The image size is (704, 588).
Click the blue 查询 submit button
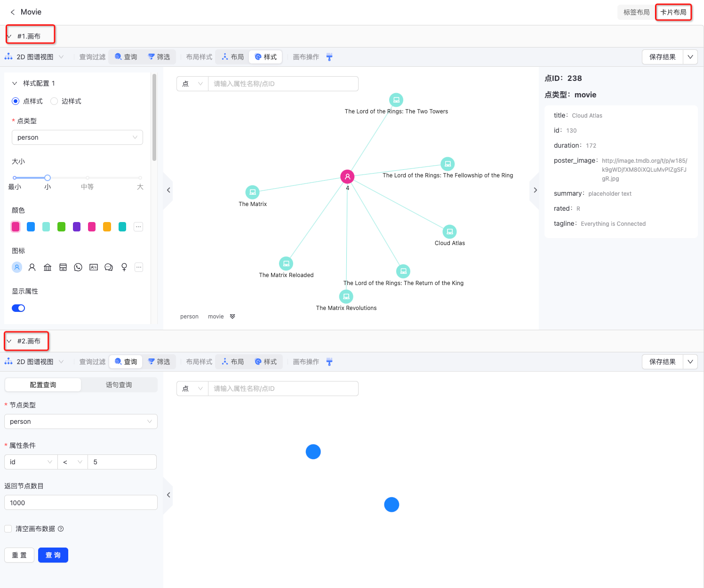point(53,555)
